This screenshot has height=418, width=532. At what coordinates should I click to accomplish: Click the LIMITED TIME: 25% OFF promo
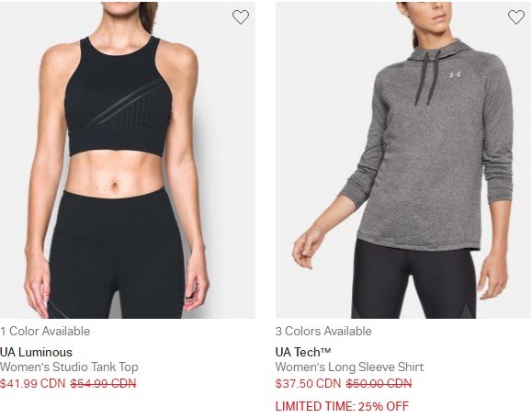(342, 406)
